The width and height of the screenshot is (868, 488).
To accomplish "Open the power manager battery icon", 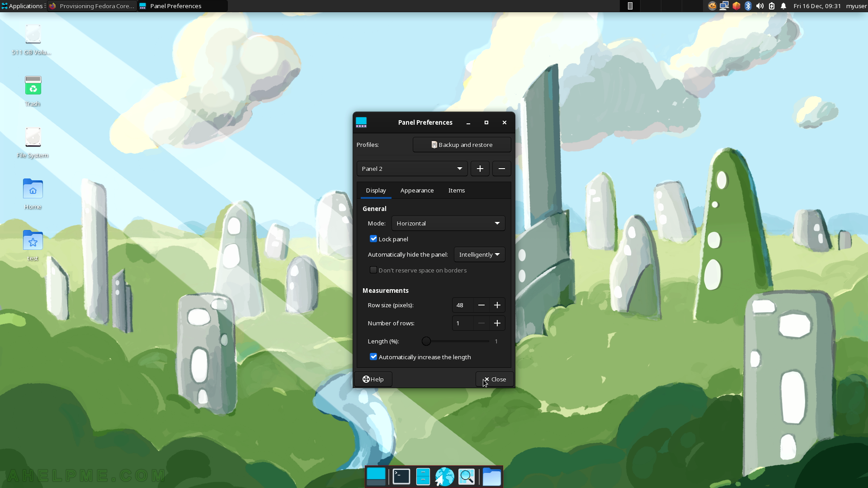I will click(x=772, y=6).
